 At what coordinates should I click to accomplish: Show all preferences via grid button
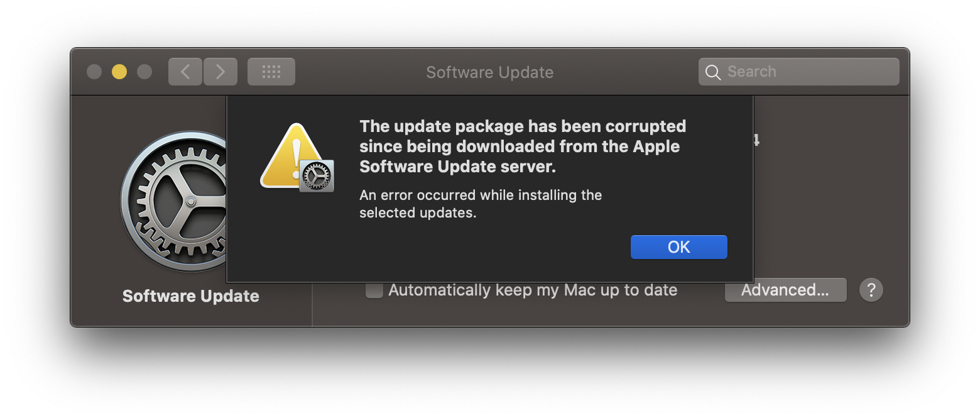271,72
